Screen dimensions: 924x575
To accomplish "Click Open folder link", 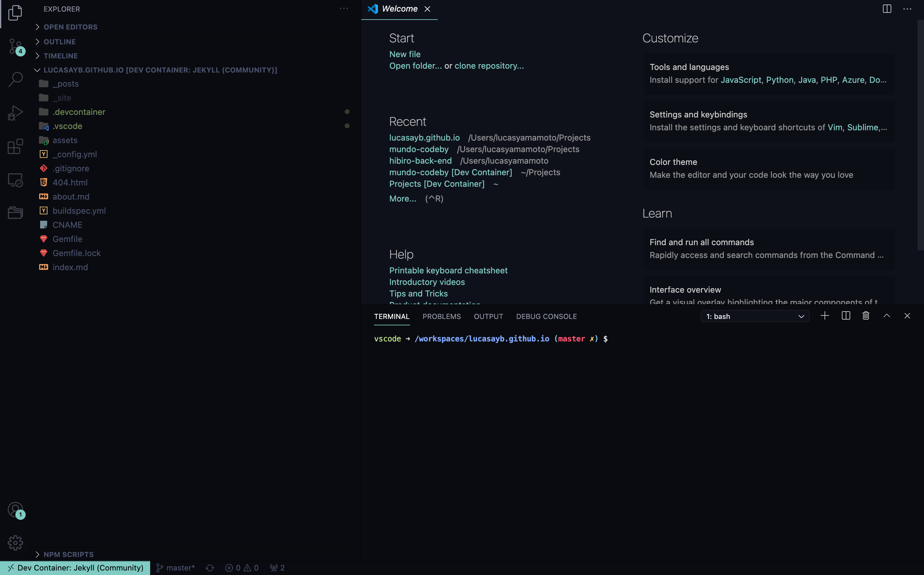I will tap(415, 65).
